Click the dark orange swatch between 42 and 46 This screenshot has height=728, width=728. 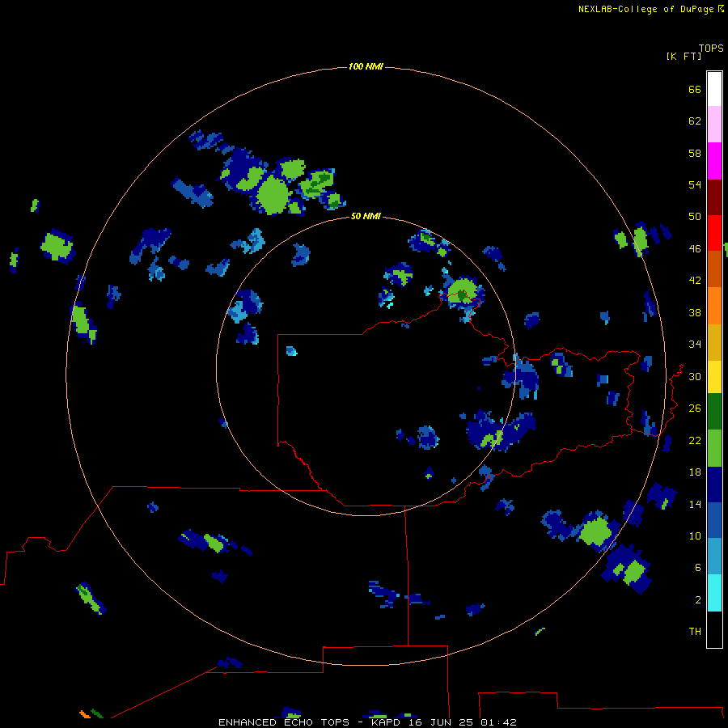pyautogui.click(x=714, y=269)
